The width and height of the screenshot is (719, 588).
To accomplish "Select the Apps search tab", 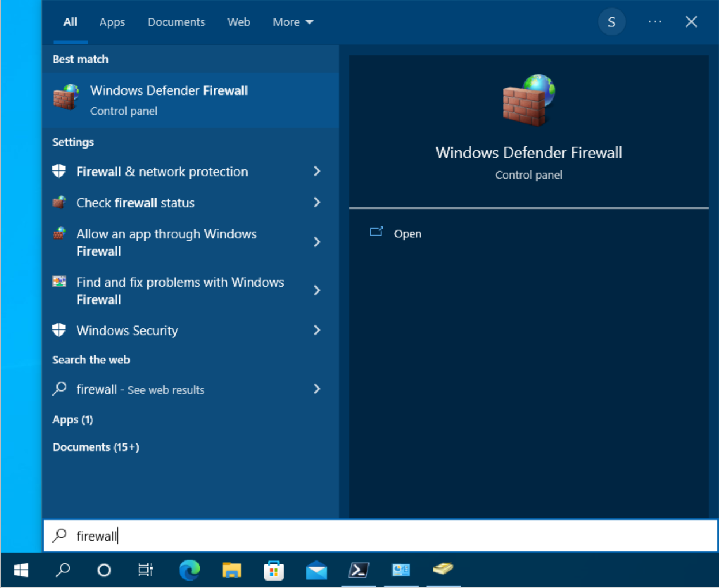I will click(112, 22).
